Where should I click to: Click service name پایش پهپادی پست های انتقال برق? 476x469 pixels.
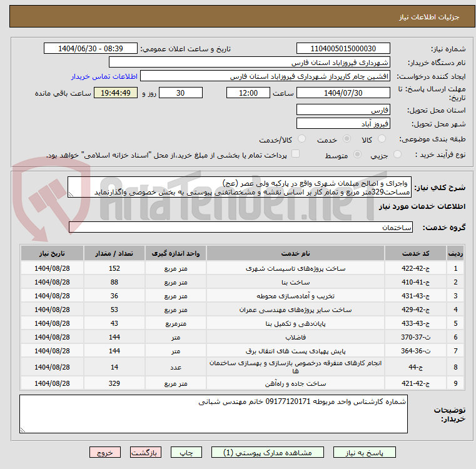click(x=295, y=351)
